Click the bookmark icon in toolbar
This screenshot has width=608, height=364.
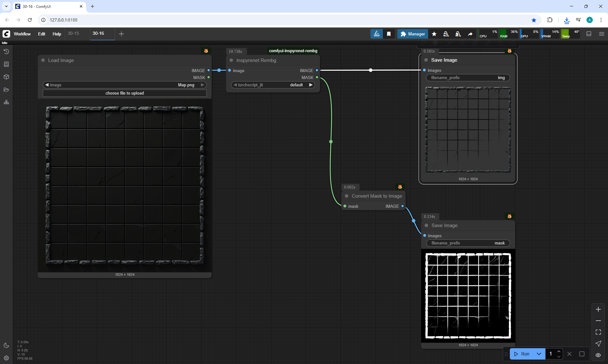click(x=389, y=34)
